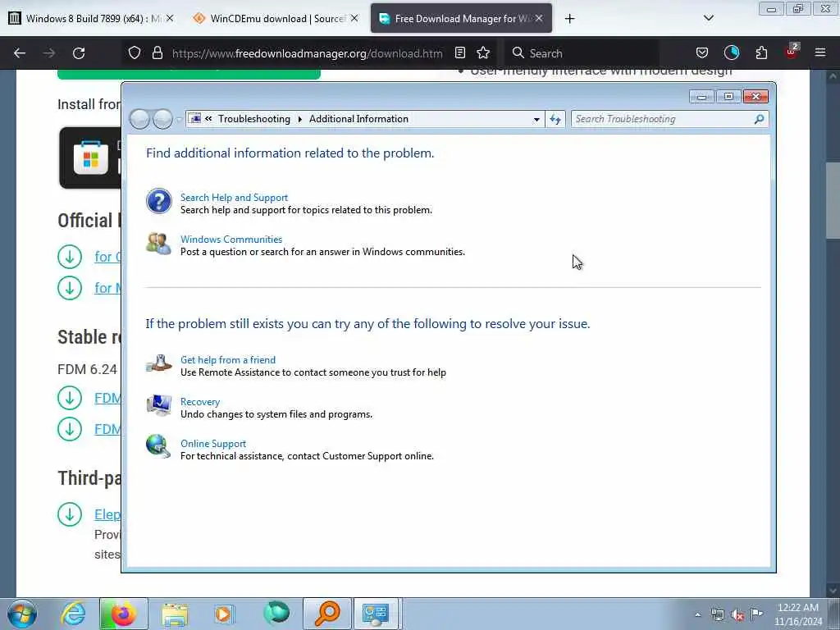Go forward in Troubleshooting window

coord(162,119)
